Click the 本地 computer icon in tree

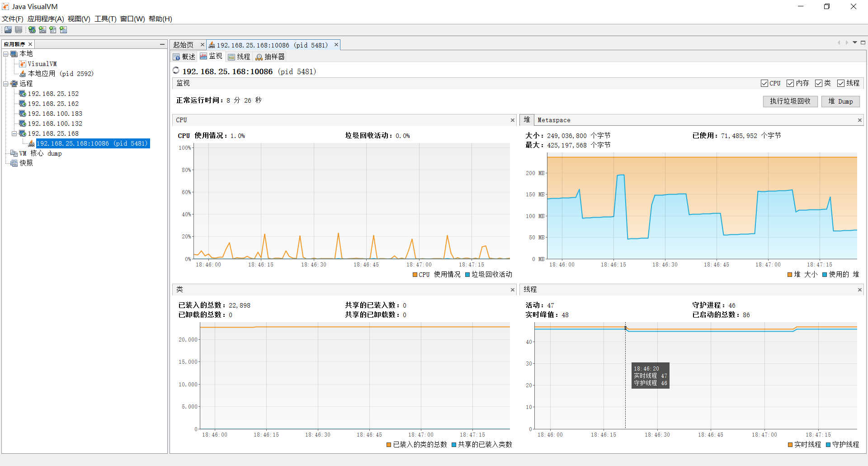click(14, 54)
